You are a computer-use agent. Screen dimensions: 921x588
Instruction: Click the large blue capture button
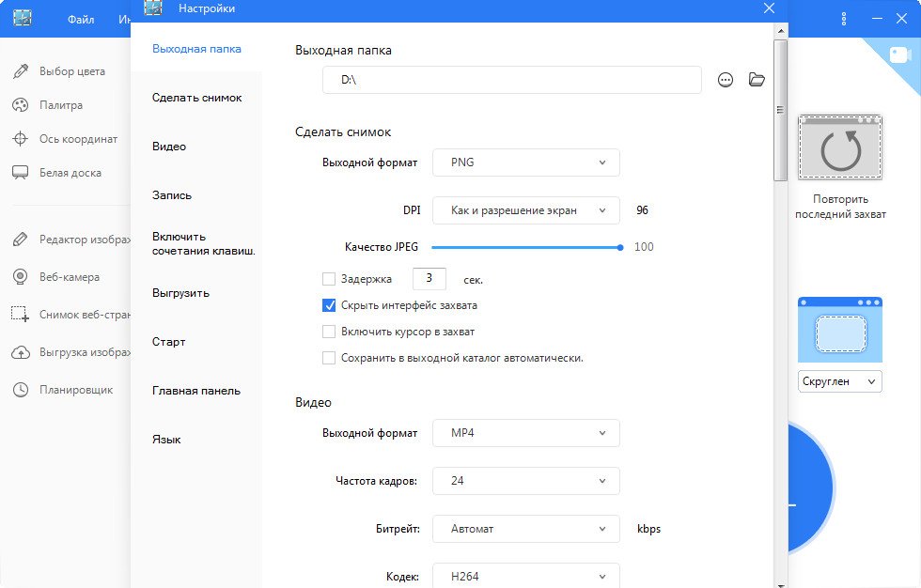(x=810, y=488)
